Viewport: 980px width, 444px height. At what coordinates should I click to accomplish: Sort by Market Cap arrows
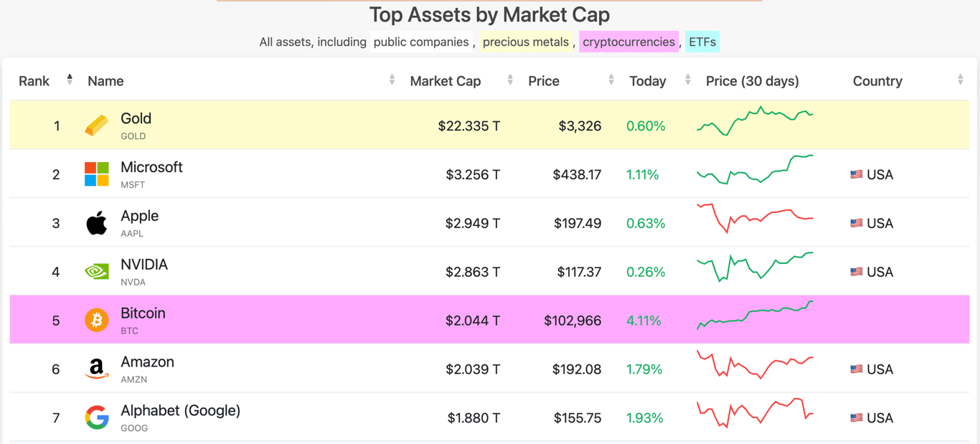[510, 80]
